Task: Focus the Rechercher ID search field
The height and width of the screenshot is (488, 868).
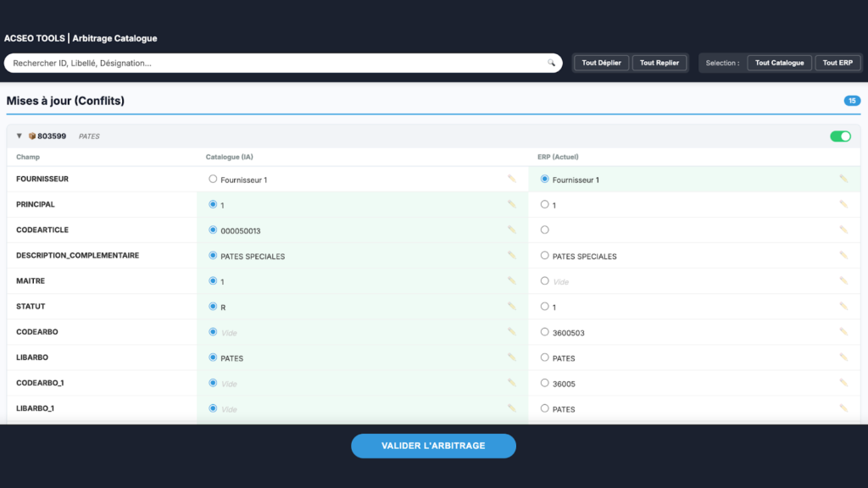Action: [271, 63]
